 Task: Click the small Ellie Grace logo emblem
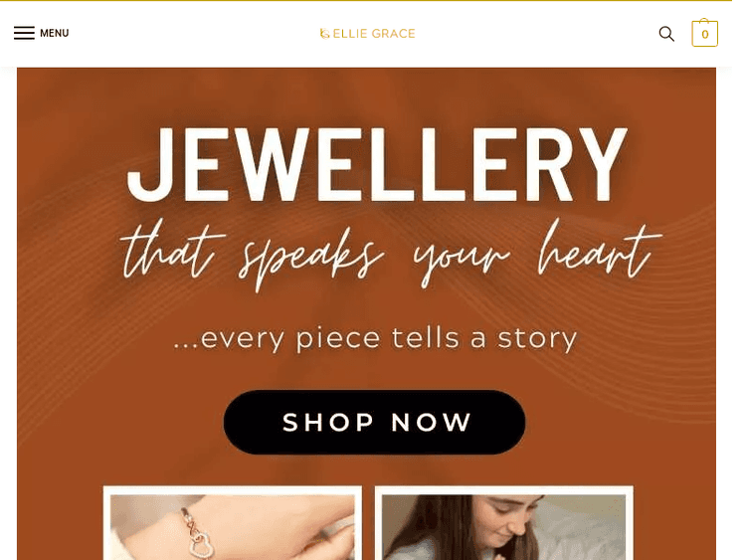324,34
